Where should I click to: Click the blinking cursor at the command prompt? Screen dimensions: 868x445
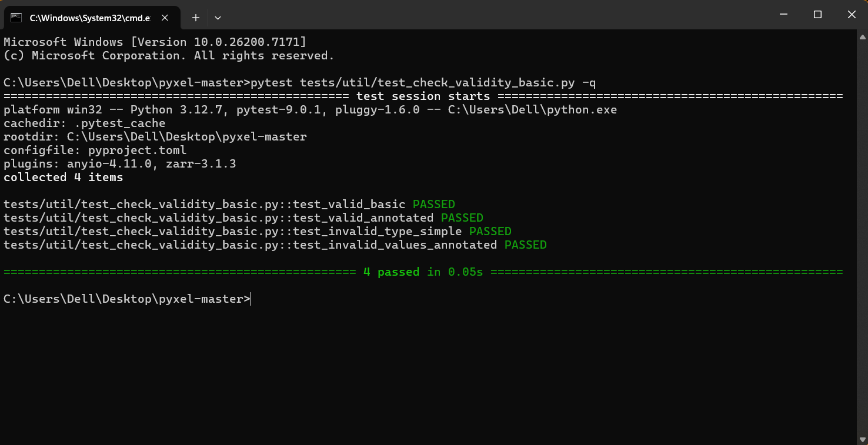pyautogui.click(x=251, y=299)
